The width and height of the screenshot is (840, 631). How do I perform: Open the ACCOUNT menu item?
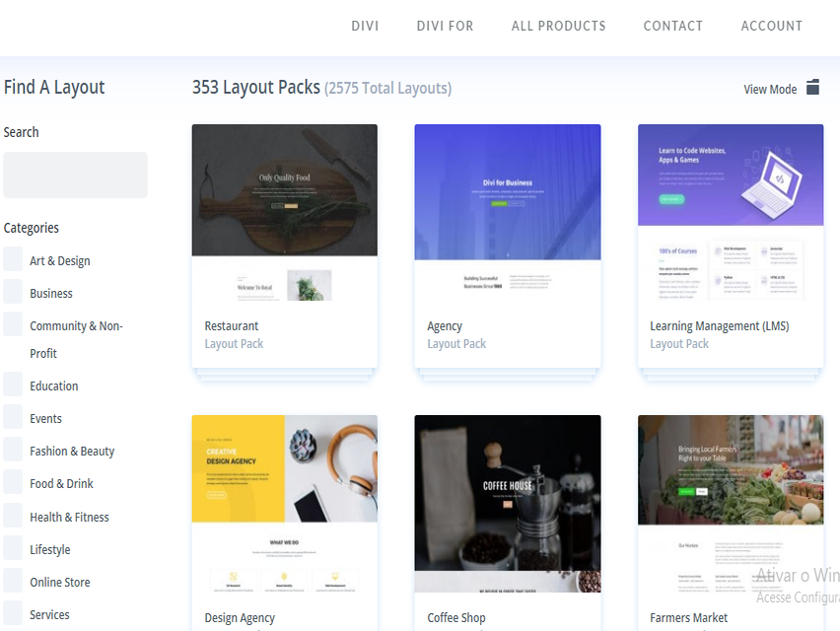click(771, 26)
